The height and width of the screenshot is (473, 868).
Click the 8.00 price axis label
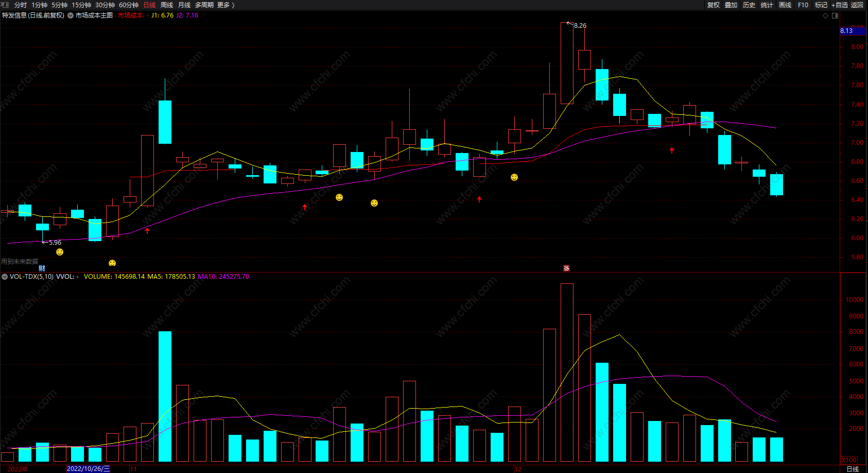click(857, 47)
